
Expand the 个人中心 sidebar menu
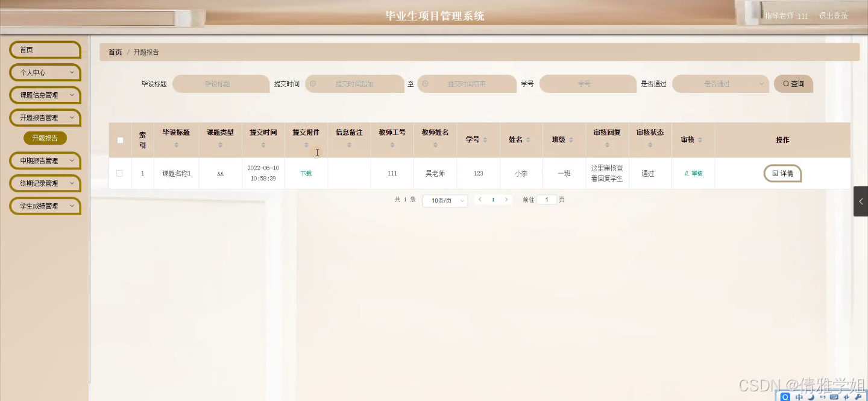click(45, 72)
